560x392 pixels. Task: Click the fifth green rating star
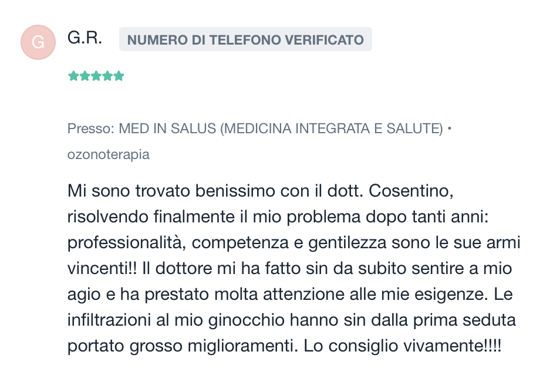coord(119,76)
